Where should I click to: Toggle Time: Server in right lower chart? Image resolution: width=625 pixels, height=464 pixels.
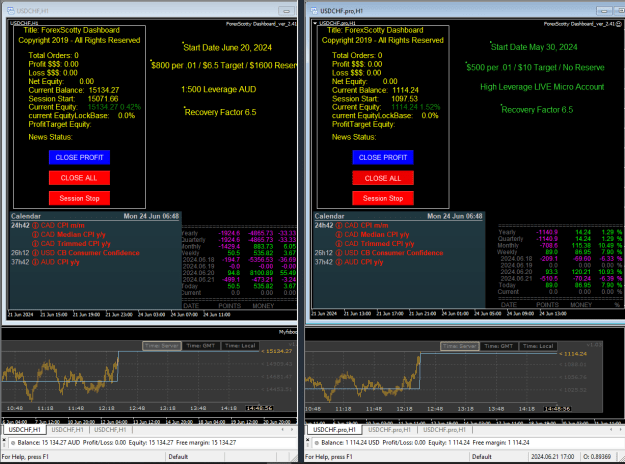pyautogui.click(x=460, y=346)
